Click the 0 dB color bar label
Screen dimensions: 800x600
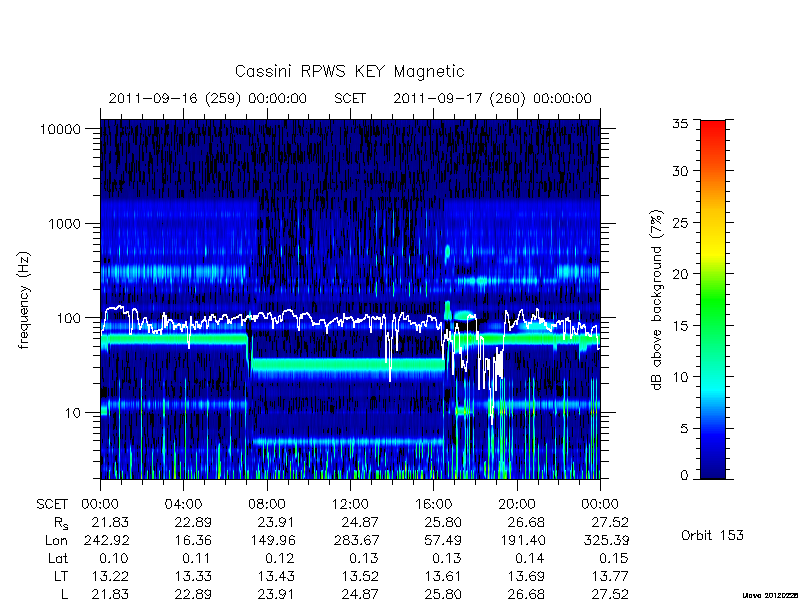(684, 476)
